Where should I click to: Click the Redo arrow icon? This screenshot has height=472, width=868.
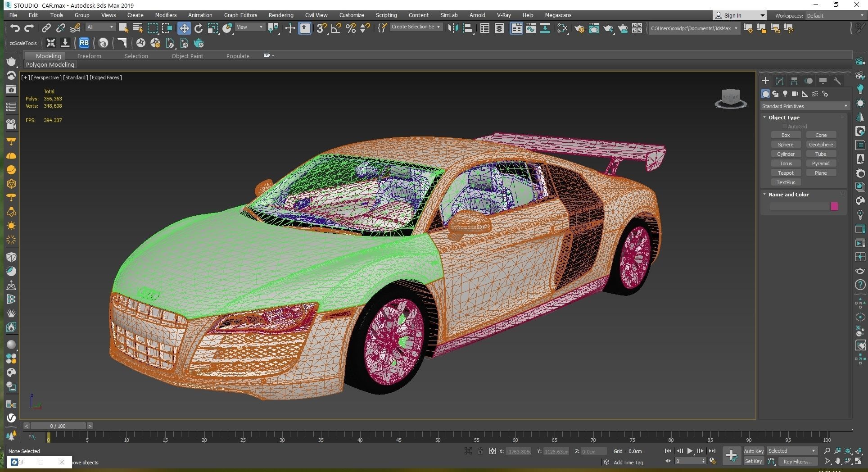(x=29, y=28)
